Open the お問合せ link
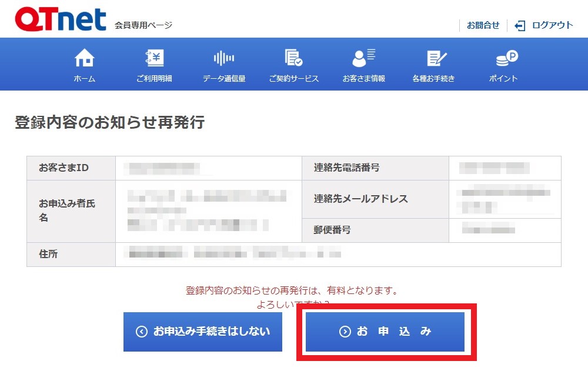 pos(483,25)
